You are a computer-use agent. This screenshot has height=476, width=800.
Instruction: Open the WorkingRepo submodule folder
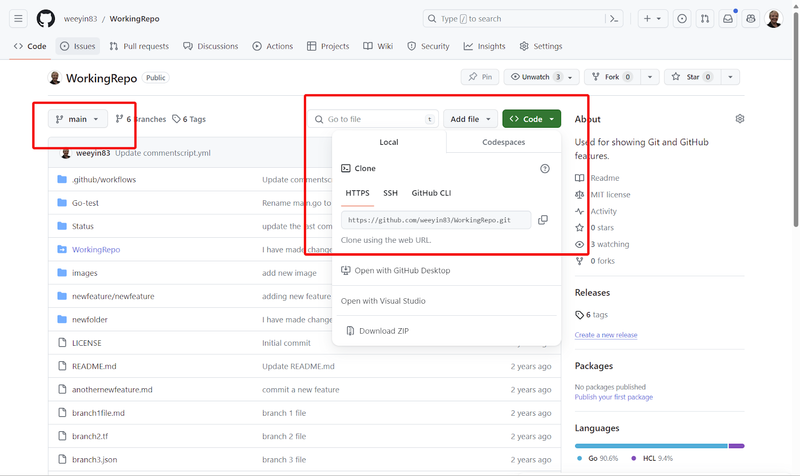(x=96, y=249)
